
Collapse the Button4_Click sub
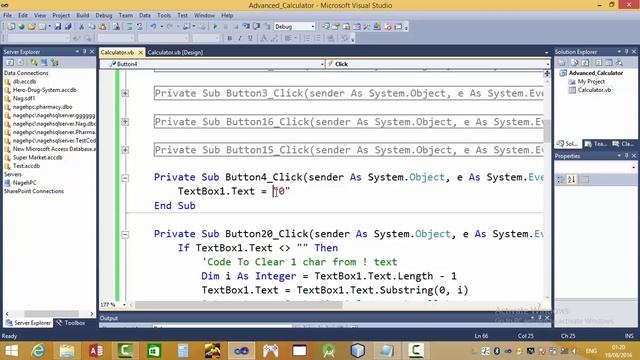pos(125,178)
